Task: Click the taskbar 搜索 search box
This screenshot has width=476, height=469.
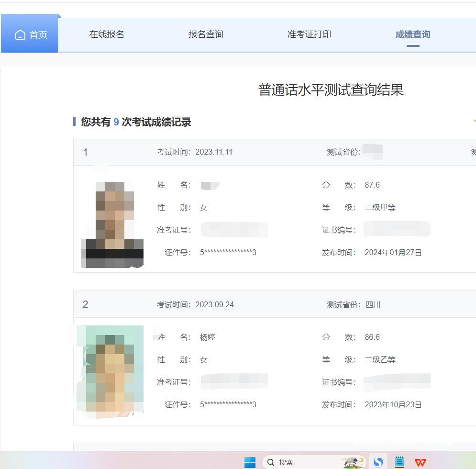Action: [314, 462]
